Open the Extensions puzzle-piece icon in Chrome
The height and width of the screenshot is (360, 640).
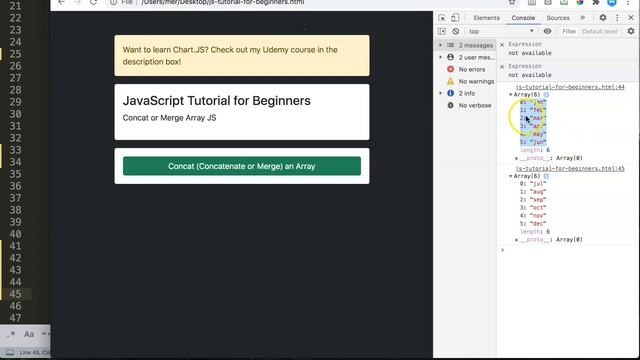tap(596, 2)
